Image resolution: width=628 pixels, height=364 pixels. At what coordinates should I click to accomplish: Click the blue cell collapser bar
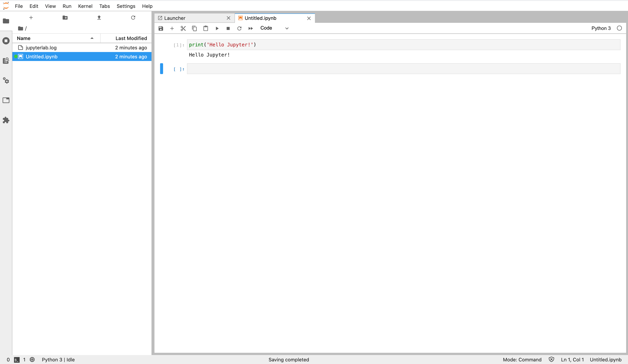coord(161,69)
